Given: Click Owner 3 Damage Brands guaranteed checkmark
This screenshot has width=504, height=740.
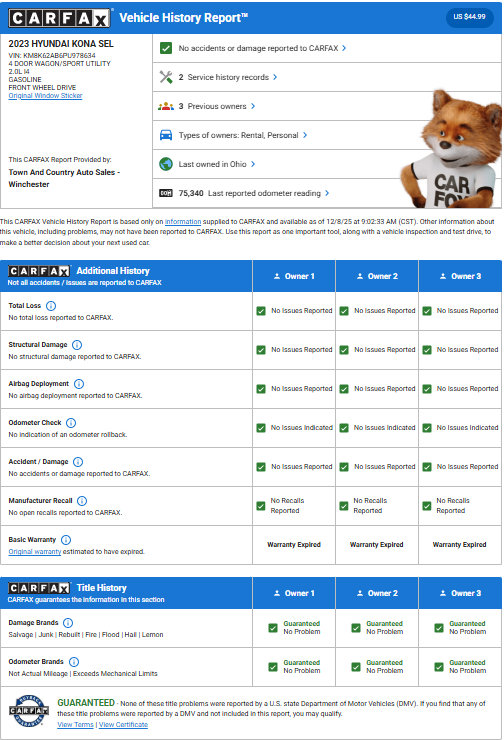Looking at the screenshot, I should pyautogui.click(x=439, y=628).
